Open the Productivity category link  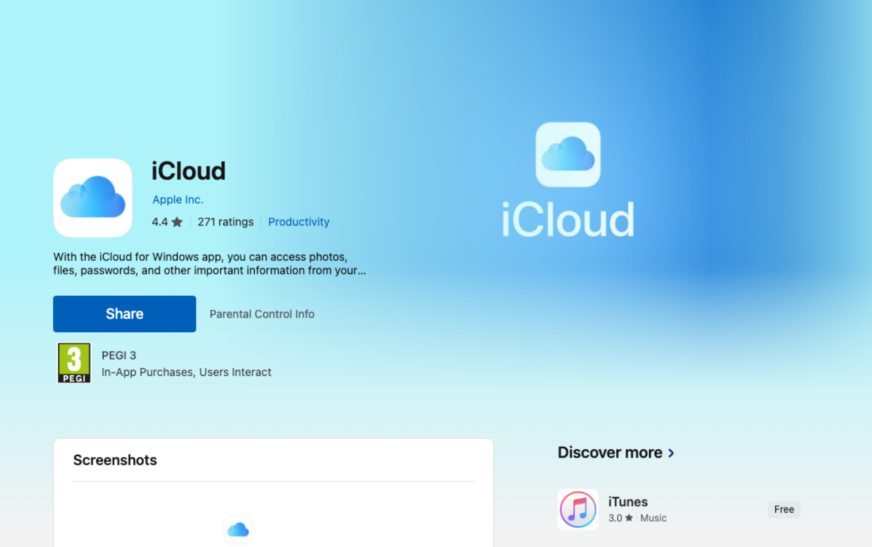(298, 222)
